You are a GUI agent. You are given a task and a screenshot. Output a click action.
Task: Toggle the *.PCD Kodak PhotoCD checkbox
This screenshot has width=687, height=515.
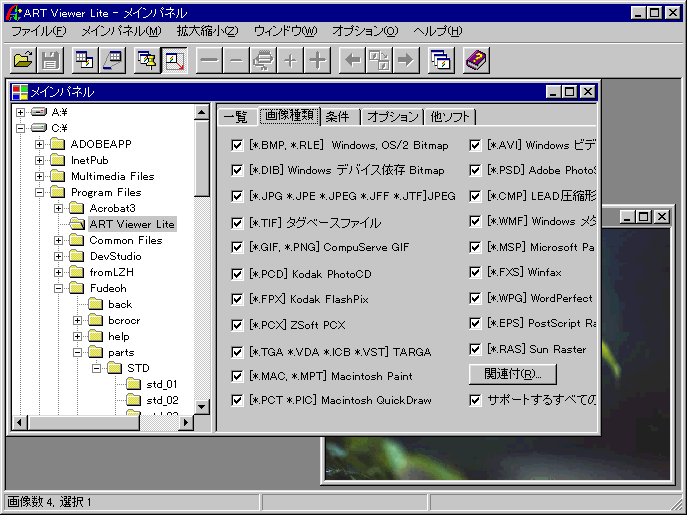point(237,274)
